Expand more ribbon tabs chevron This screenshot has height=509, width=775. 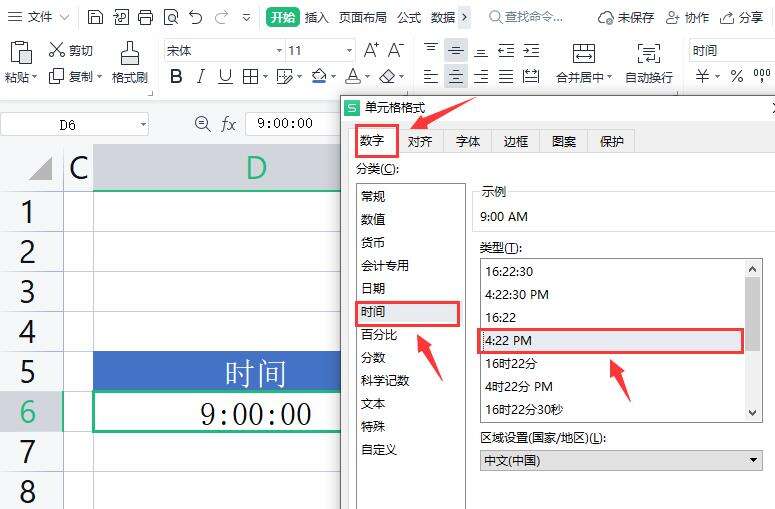click(x=464, y=17)
